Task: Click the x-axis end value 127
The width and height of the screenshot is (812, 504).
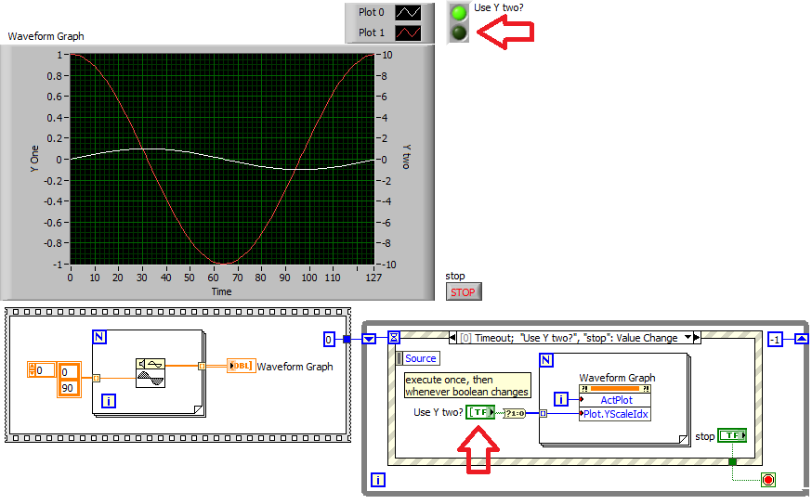Action: point(373,278)
